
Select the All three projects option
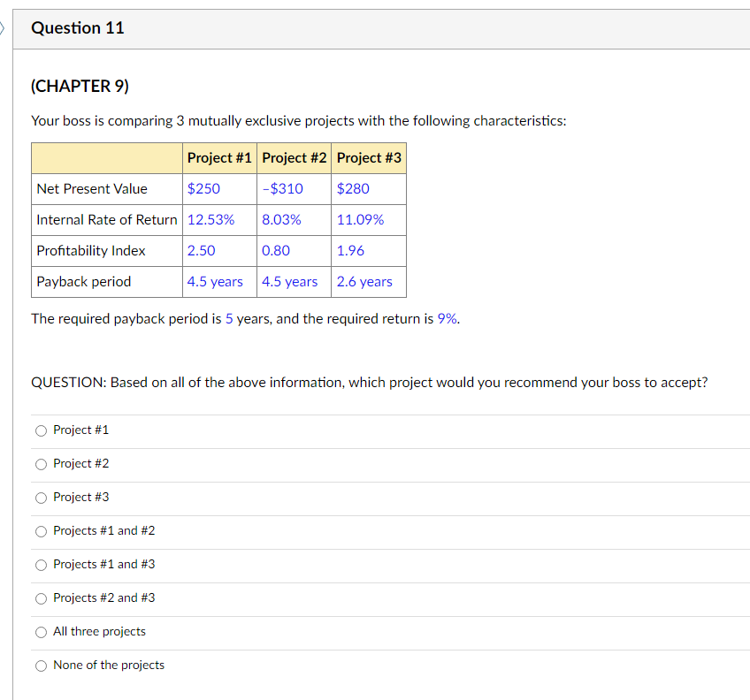41,632
